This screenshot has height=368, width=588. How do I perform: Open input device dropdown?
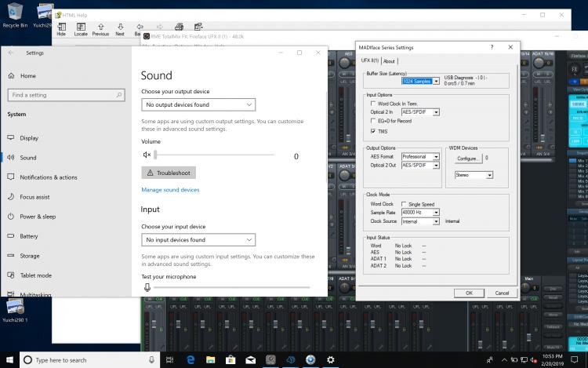coord(198,239)
